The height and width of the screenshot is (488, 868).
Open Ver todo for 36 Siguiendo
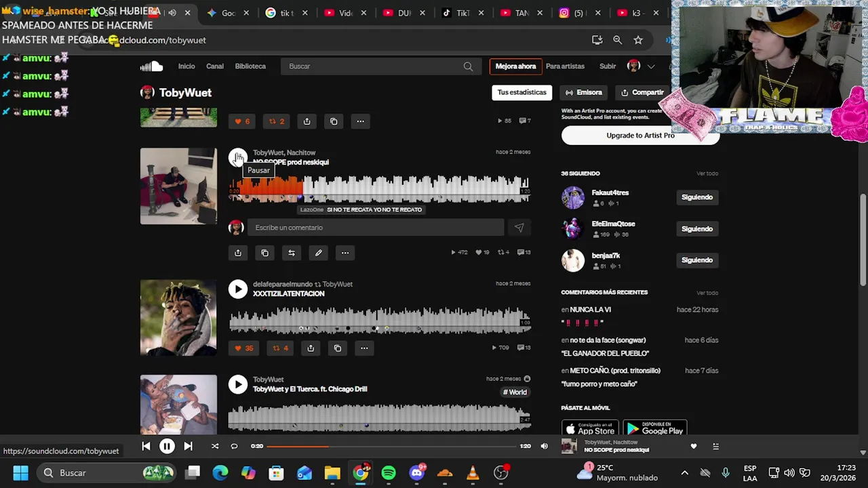click(707, 174)
